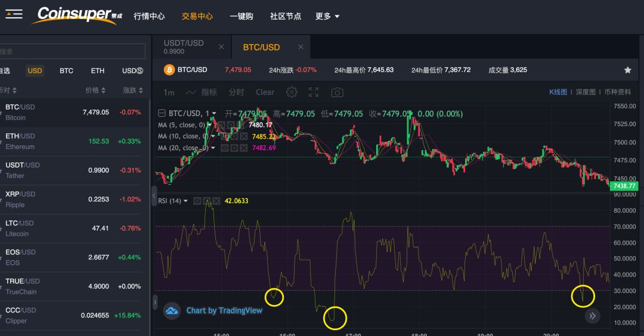Sort the list by 币对 column
This screenshot has height=336, width=644.
pos(8,91)
